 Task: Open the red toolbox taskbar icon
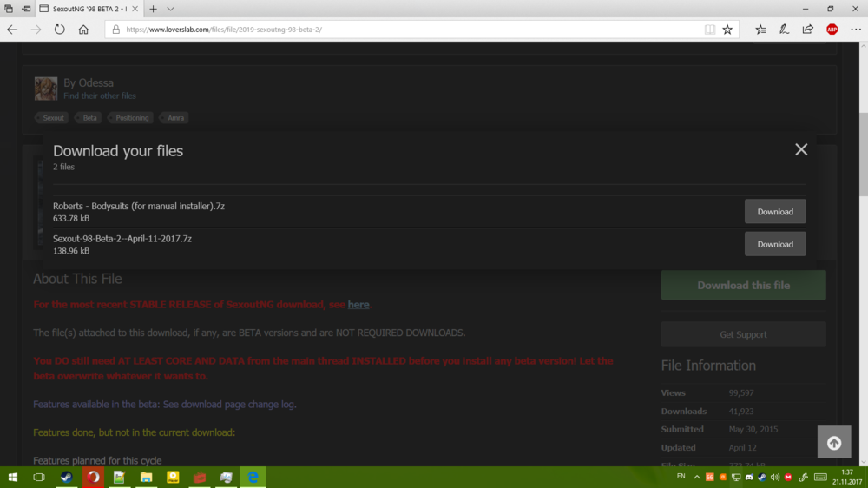200,477
